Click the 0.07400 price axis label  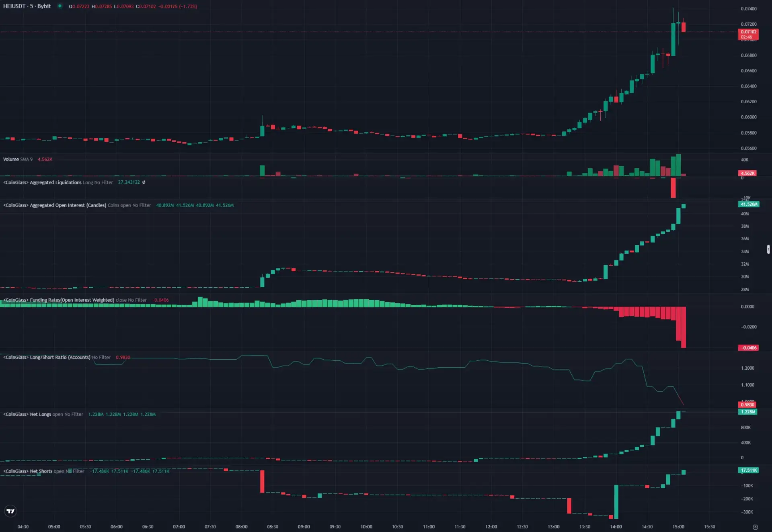point(749,9)
